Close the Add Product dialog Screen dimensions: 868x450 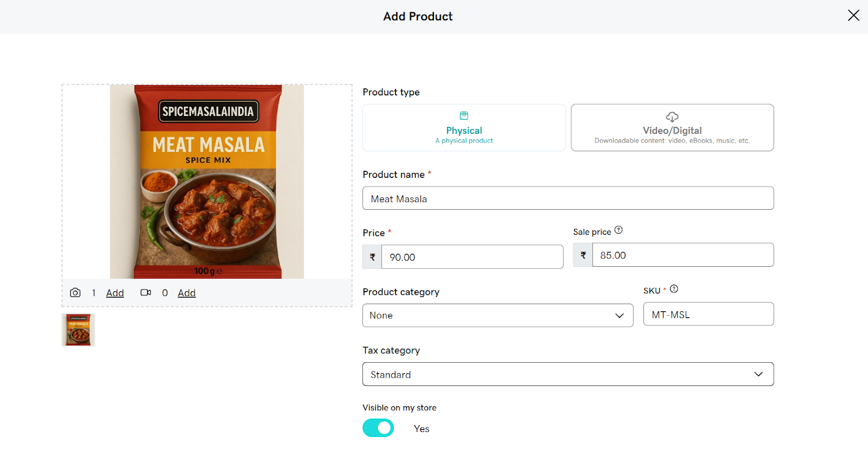853,16
